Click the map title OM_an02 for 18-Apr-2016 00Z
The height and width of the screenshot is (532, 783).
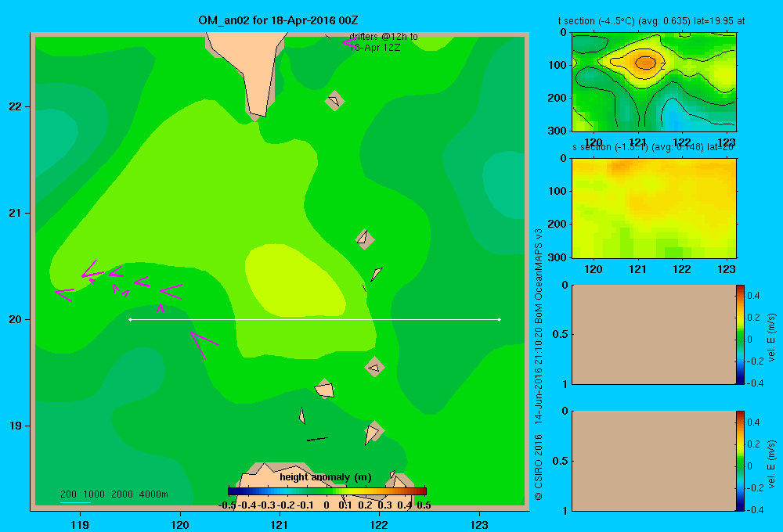coord(278,20)
